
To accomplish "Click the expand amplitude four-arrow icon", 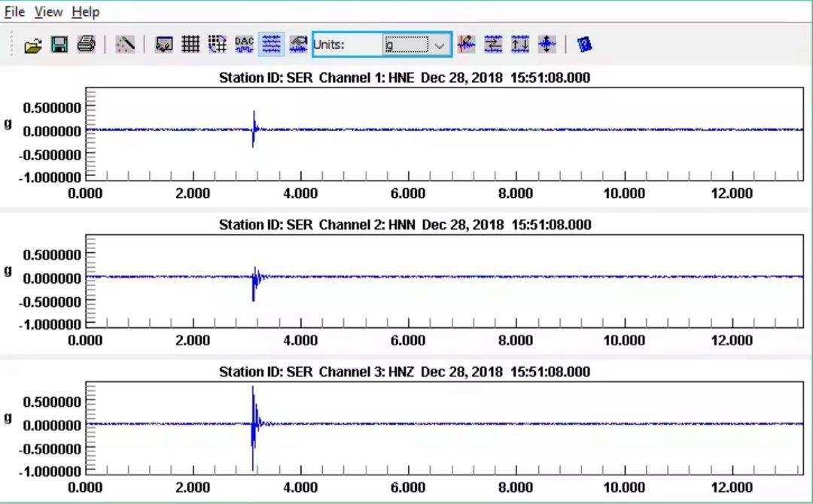I will pos(547,44).
